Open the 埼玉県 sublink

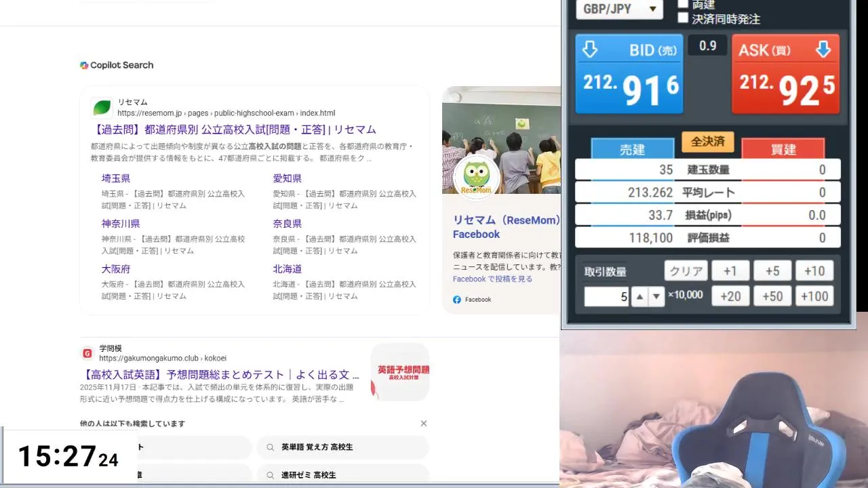pos(116,178)
